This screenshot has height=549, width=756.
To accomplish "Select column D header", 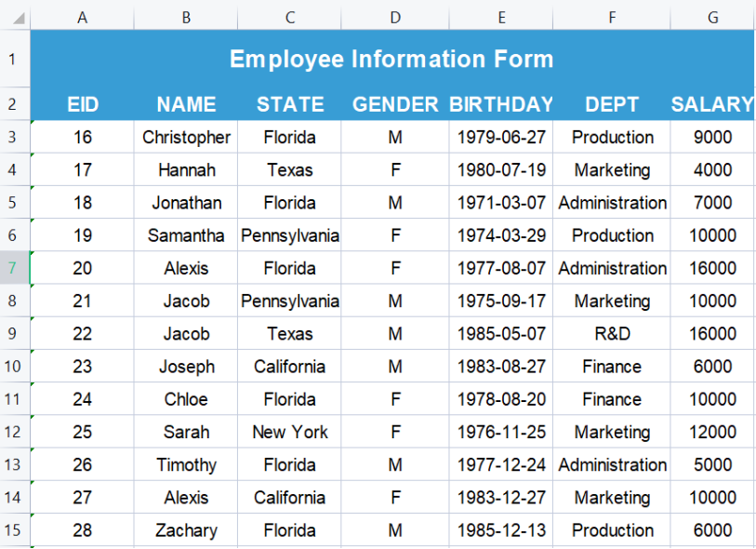I will (395, 18).
